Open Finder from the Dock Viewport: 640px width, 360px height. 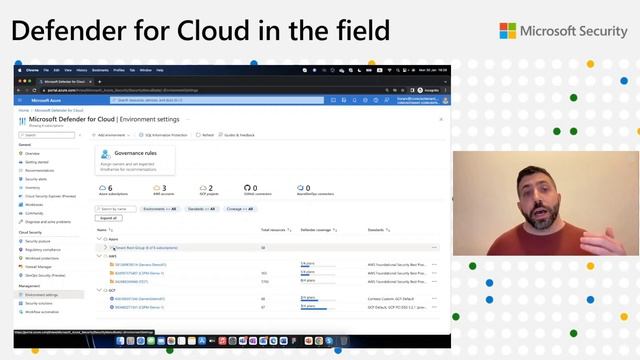click(120, 341)
